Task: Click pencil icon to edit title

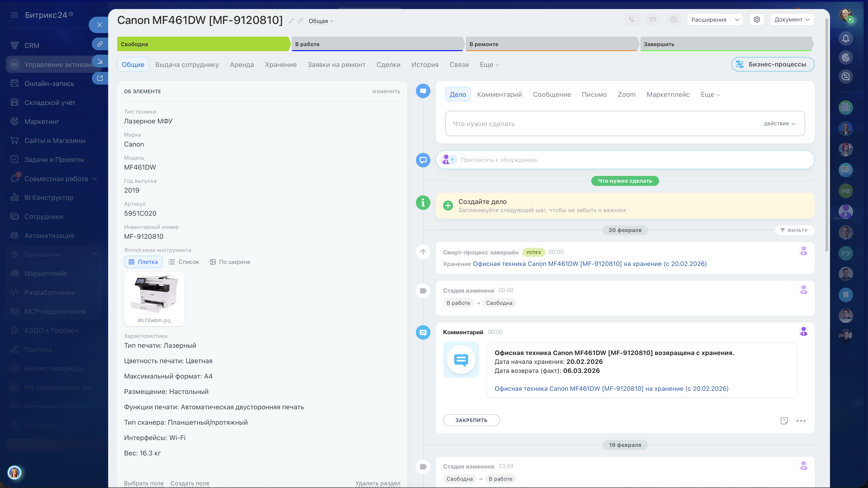Action: click(291, 21)
